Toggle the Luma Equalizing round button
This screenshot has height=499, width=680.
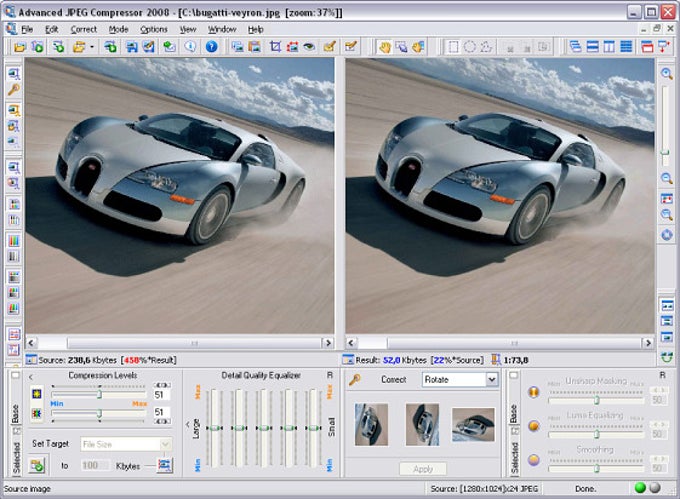(533, 425)
